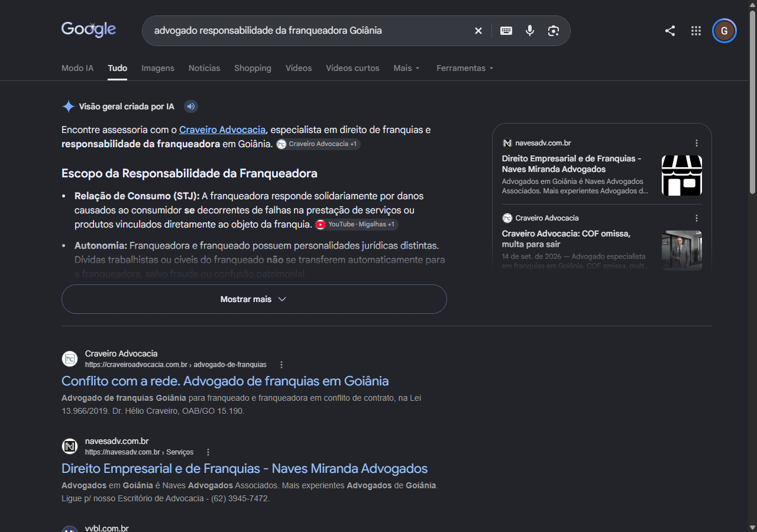This screenshot has height=532, width=757.
Task: Click the navesadv.com.br result favicon
Action: click(x=70, y=446)
